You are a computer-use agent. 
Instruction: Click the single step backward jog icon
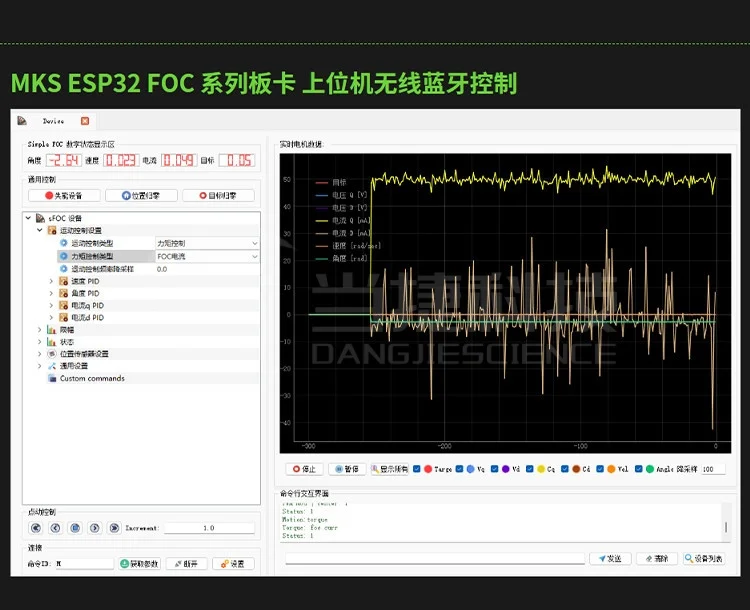[55, 528]
